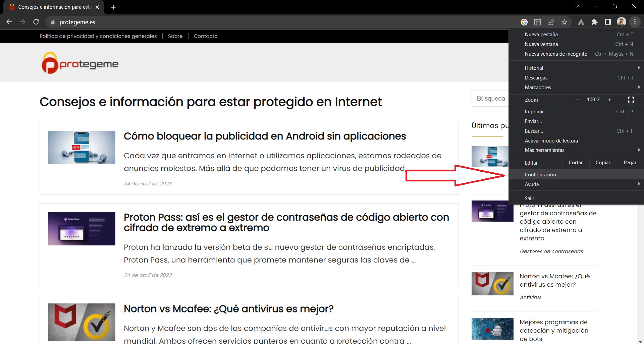This screenshot has height=344, width=644.
Task: Toggle fullscreen from the Zoom row
Action: tap(631, 100)
